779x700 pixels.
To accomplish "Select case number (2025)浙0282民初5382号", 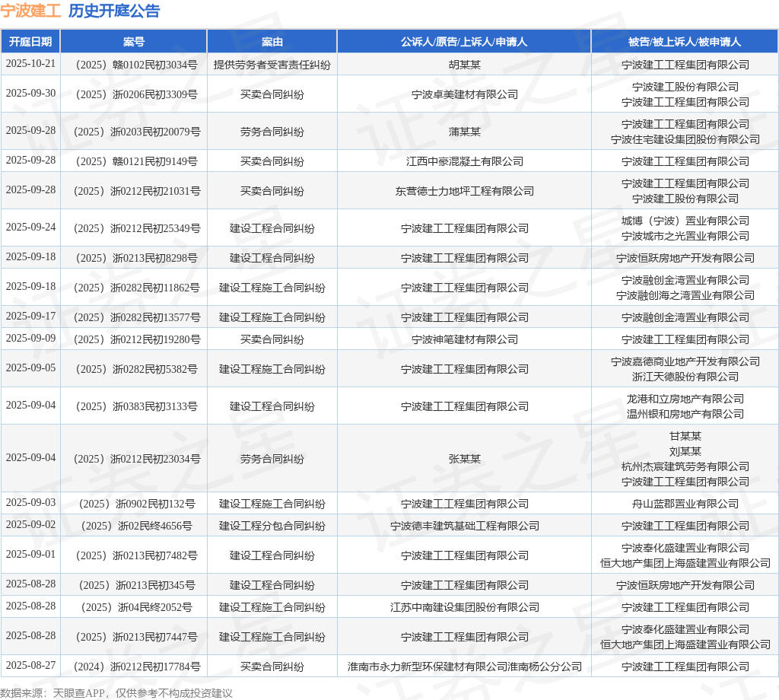I will coord(136,369).
